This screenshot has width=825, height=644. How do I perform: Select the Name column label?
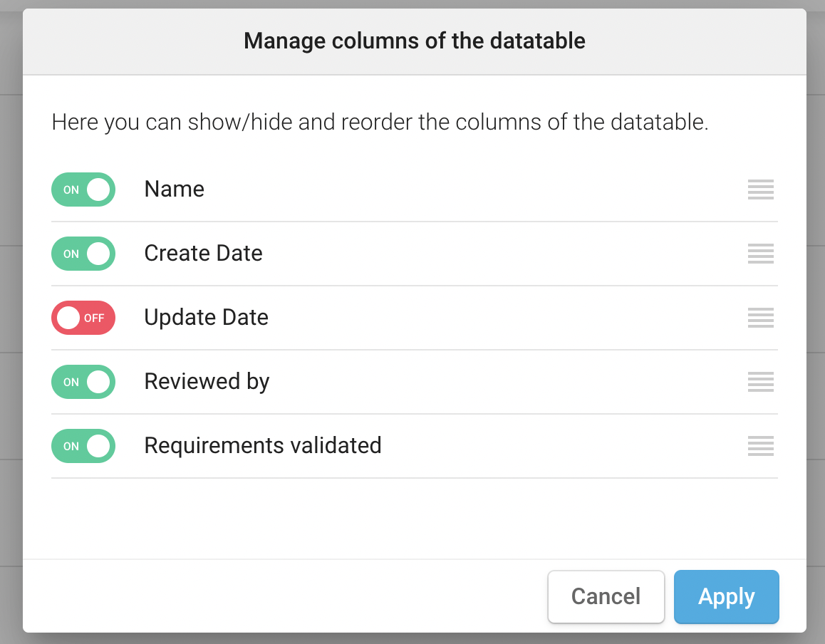pos(174,189)
